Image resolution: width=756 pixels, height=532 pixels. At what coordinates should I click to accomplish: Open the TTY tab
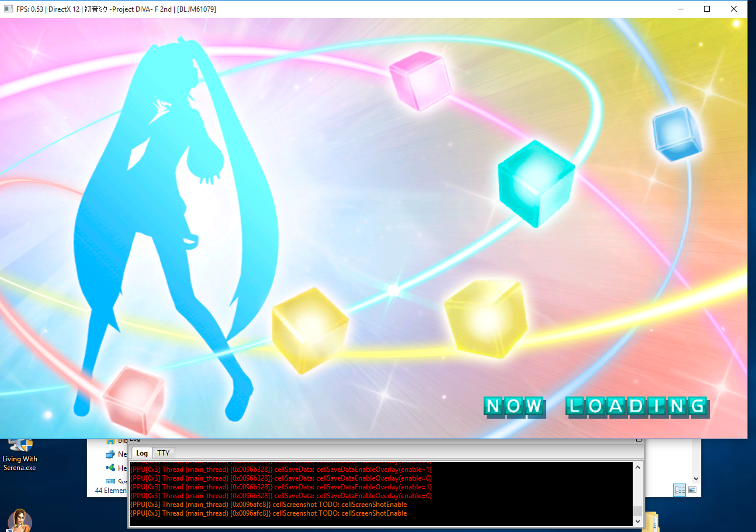(x=164, y=453)
